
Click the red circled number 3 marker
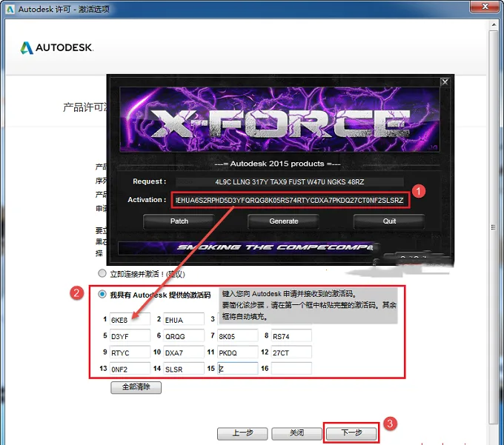coord(390,424)
